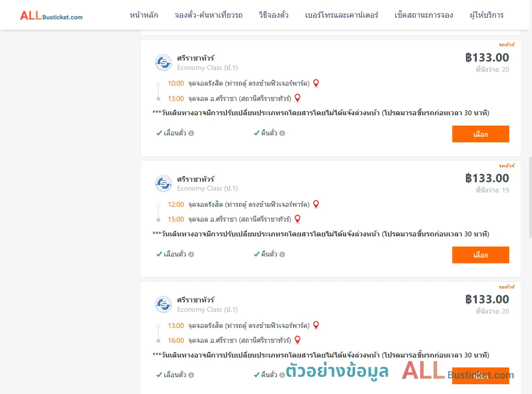This screenshot has width=532, height=394.
Task: Open map pin for 16:00 Sriracha arrival
Action: tap(298, 340)
